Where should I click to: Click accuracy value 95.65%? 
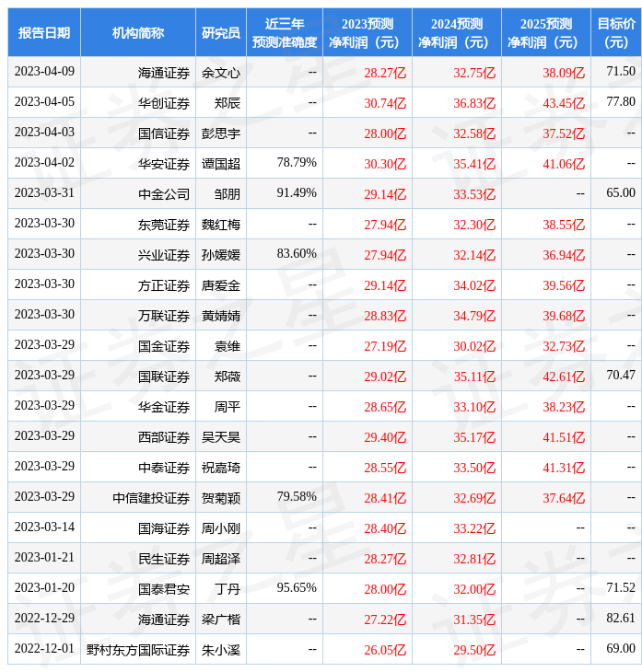297,588
